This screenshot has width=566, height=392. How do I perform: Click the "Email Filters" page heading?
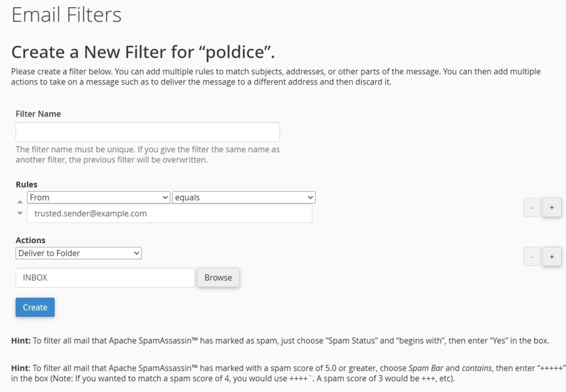click(66, 14)
